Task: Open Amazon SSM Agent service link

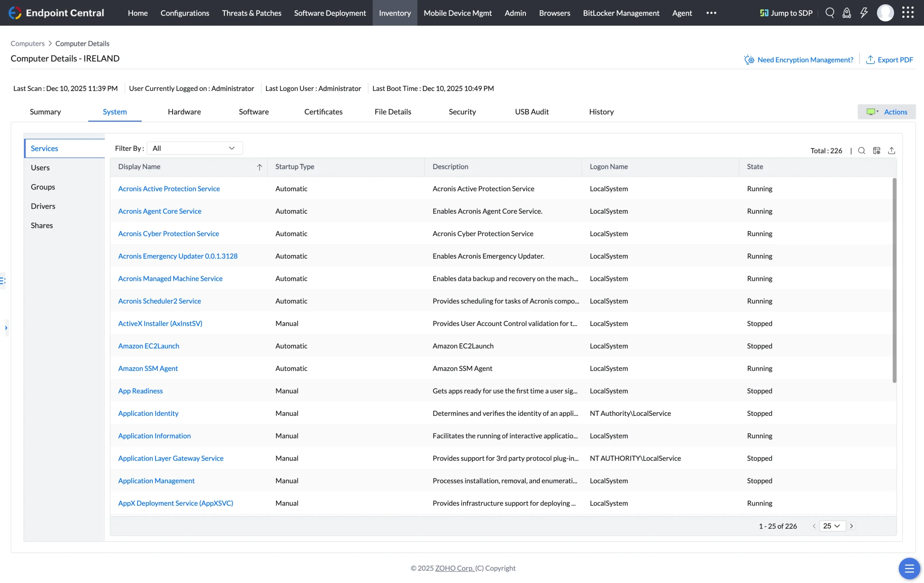Action: (148, 368)
